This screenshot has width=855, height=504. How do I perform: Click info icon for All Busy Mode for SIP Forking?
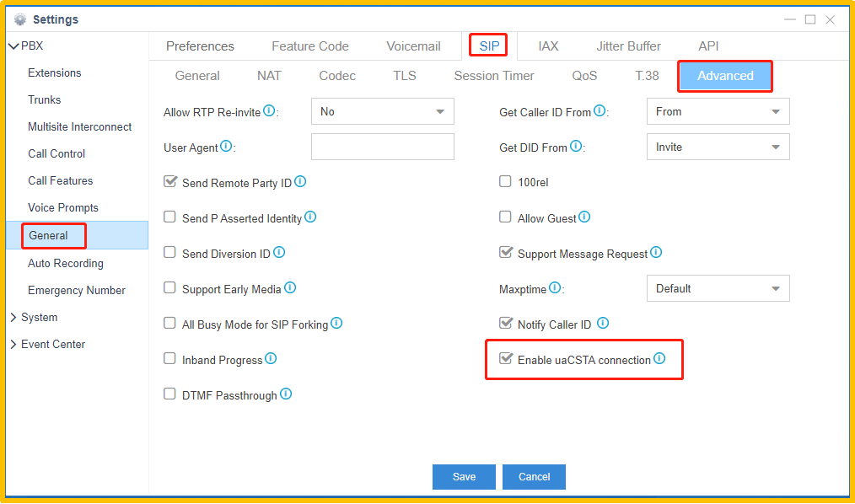(336, 323)
